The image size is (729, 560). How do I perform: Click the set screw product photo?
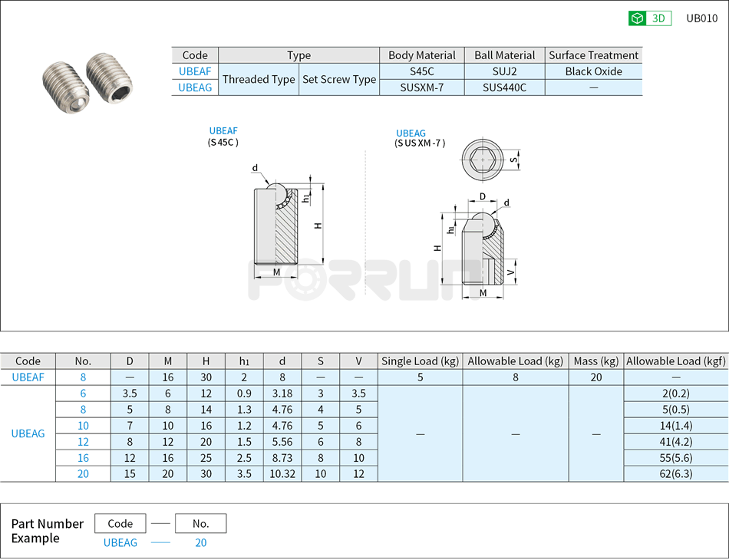(x=87, y=82)
